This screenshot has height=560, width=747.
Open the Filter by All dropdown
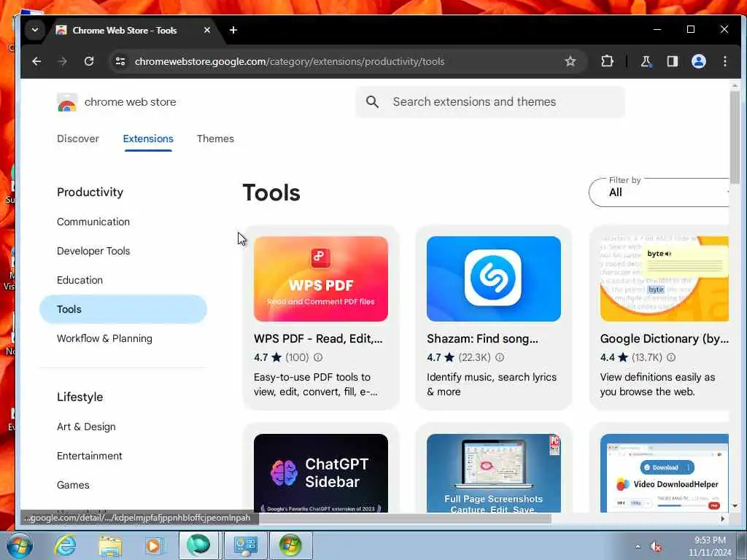pos(659,192)
